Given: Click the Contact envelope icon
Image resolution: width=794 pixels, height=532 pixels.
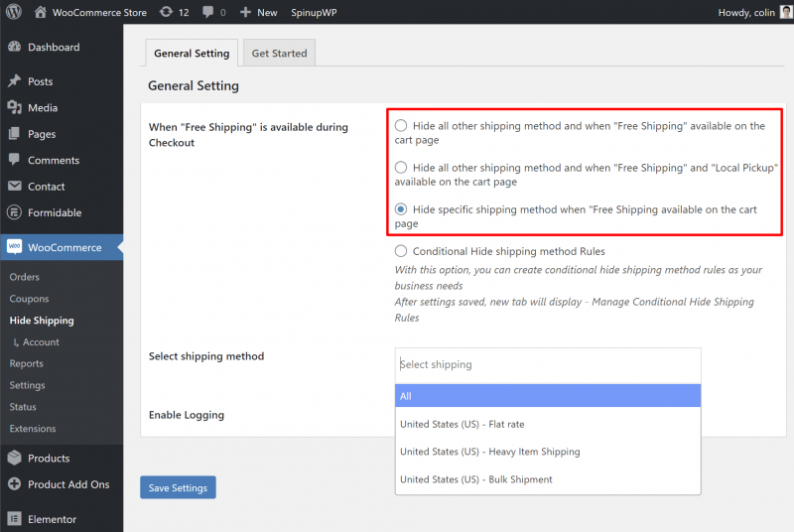Looking at the screenshot, I should click(14, 187).
